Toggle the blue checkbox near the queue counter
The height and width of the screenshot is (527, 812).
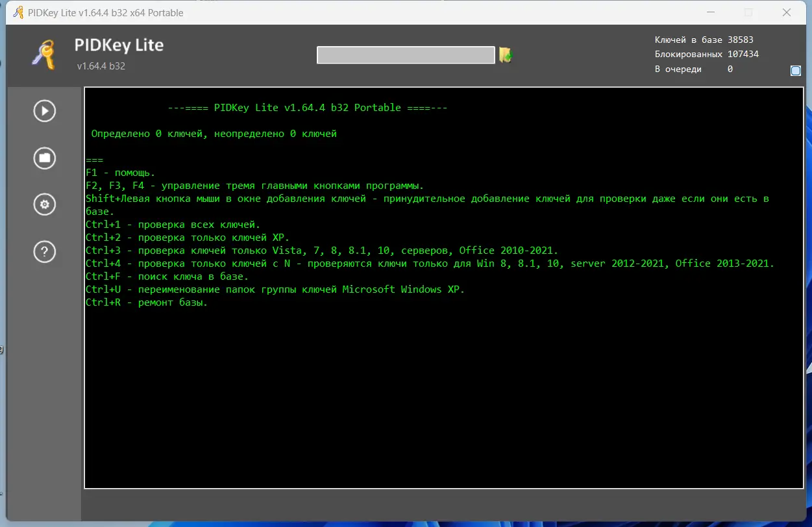[795, 70]
